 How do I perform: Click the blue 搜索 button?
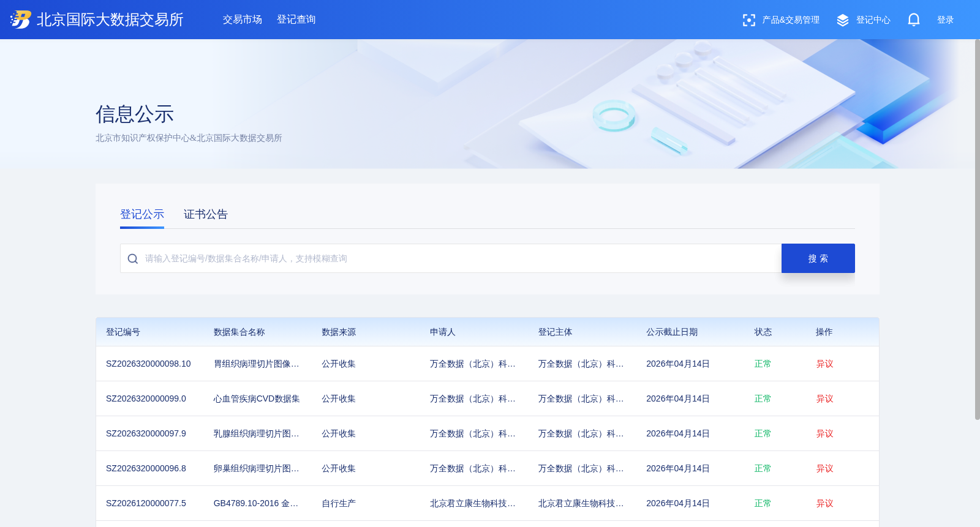pos(818,258)
